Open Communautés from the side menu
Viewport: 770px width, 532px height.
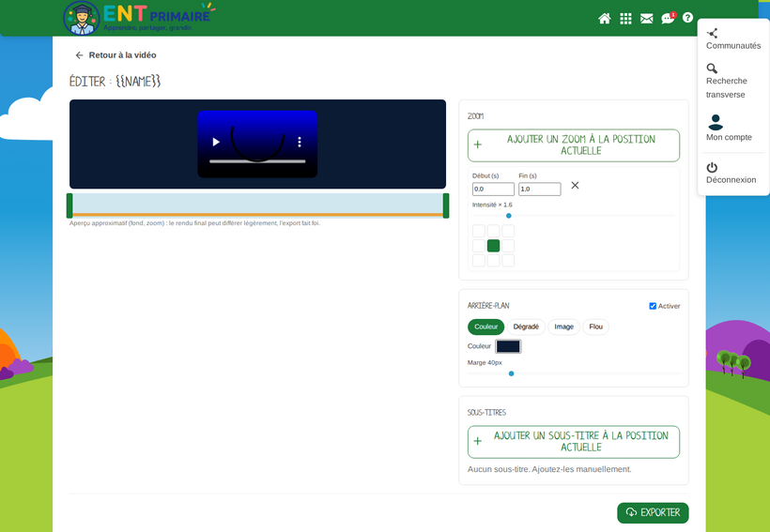click(x=733, y=39)
